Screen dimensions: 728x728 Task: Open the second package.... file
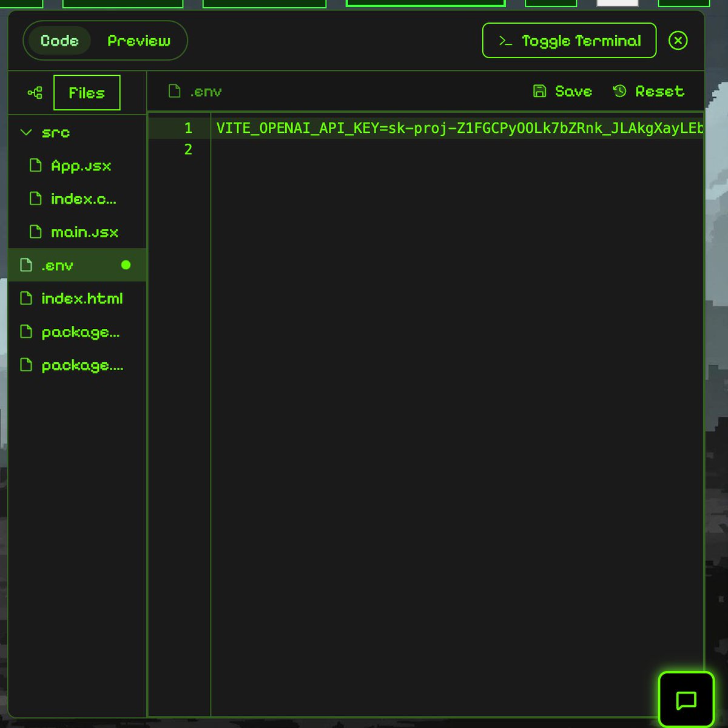[x=77, y=365]
